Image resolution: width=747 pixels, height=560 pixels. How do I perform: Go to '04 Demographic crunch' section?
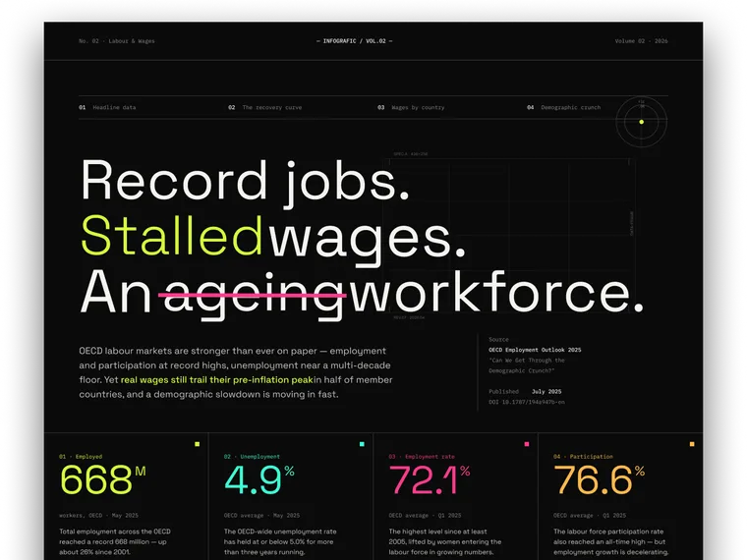tap(563, 108)
